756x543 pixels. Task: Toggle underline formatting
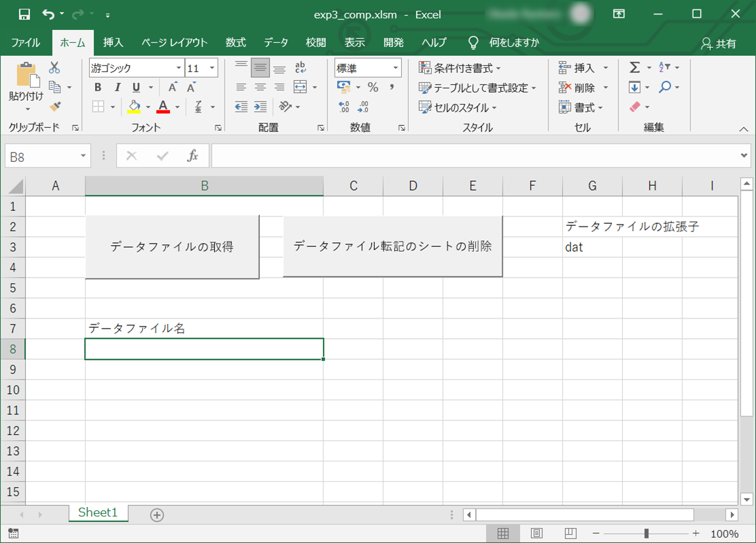[137, 87]
